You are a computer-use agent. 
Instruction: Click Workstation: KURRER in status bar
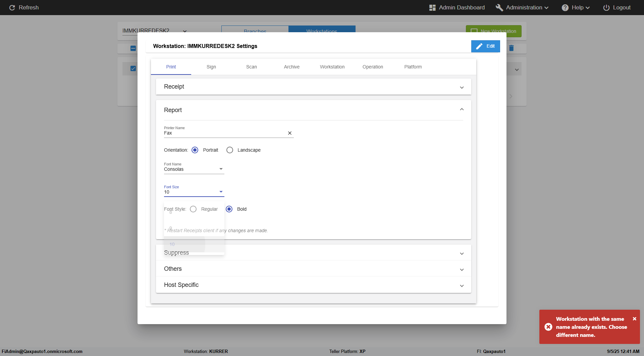[x=206, y=351]
